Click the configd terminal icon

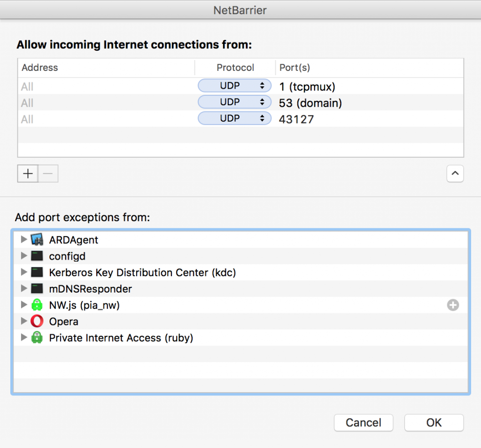point(37,256)
